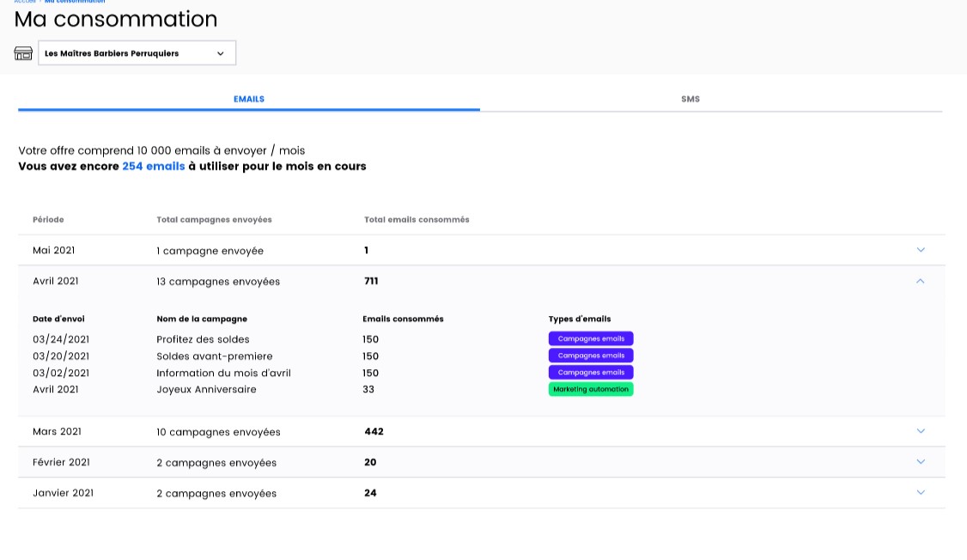
Task: Click Campagnes emails tag for Soldes avant-premiere
Action: 591,356
